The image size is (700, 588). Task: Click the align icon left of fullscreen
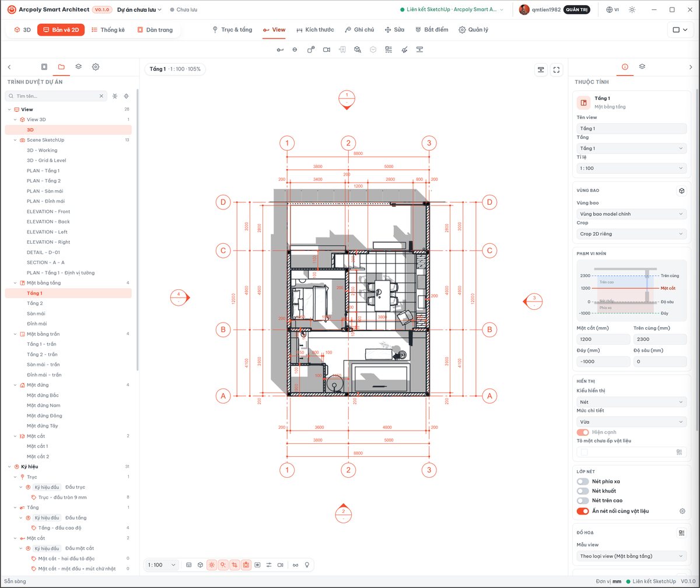point(541,70)
